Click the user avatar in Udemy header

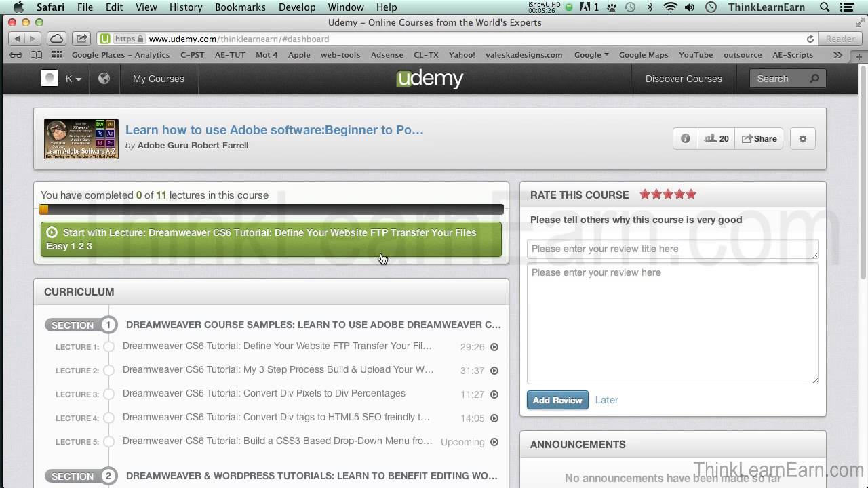pyautogui.click(x=50, y=79)
